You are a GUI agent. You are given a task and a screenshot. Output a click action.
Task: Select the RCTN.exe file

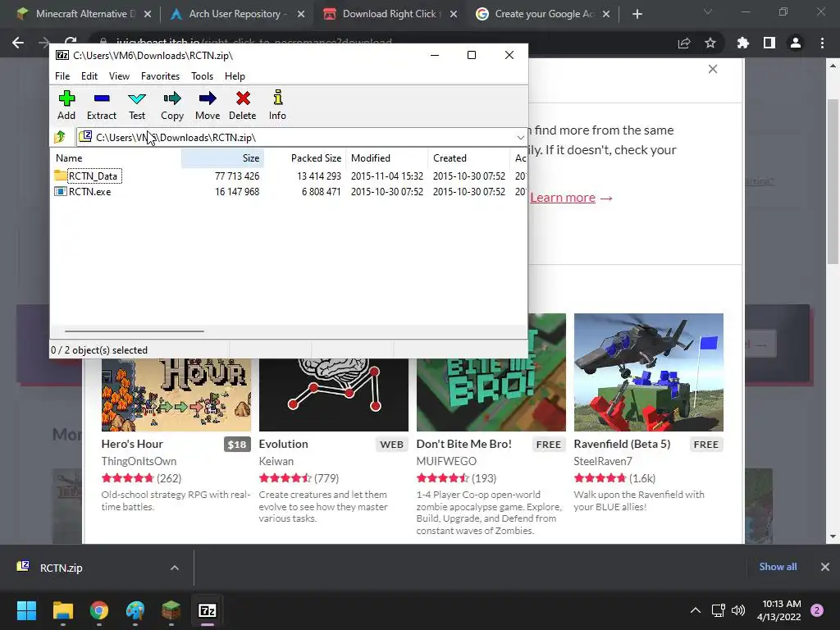83,192
